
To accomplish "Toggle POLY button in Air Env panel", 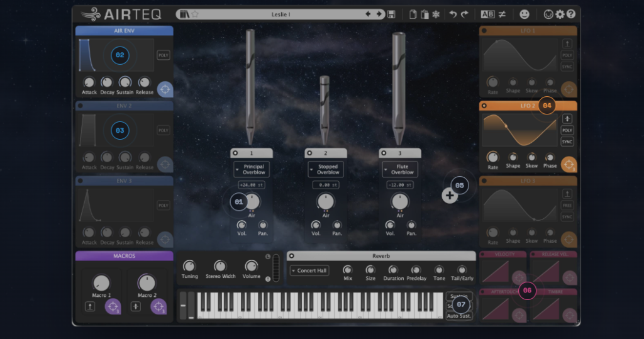I will tap(164, 55).
